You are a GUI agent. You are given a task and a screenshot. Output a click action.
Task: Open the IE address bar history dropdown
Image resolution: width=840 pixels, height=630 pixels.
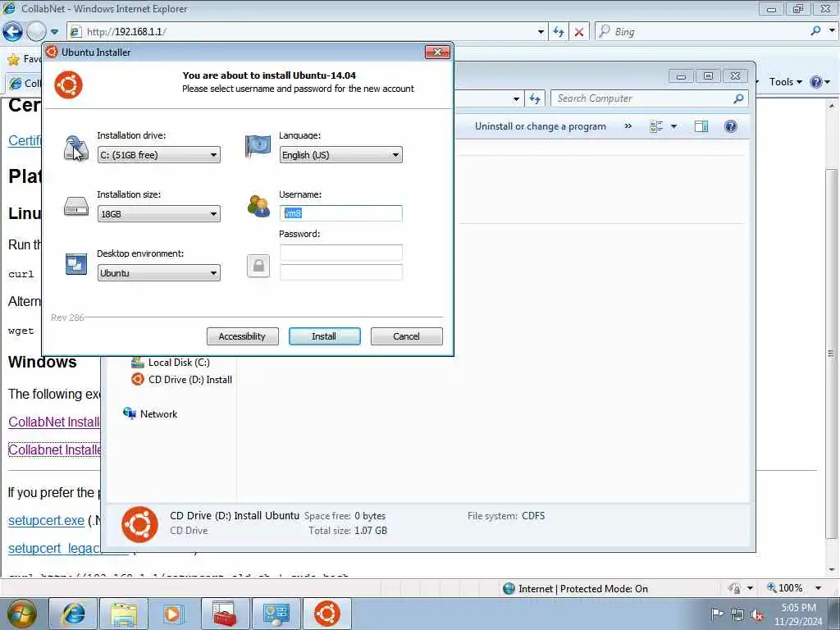pos(541,32)
